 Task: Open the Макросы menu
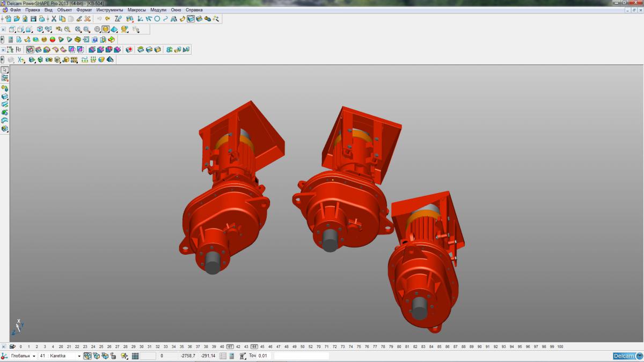coord(137,10)
